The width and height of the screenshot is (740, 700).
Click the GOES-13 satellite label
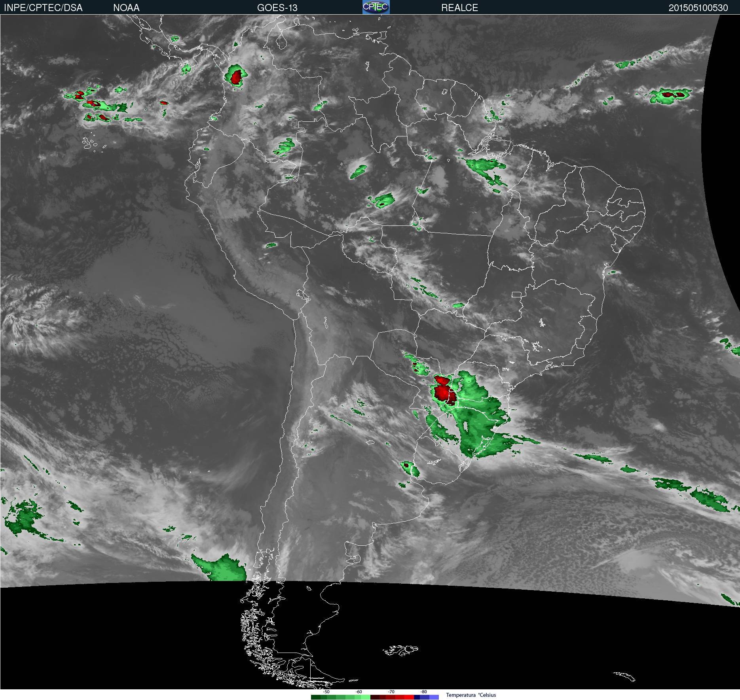click(x=277, y=8)
